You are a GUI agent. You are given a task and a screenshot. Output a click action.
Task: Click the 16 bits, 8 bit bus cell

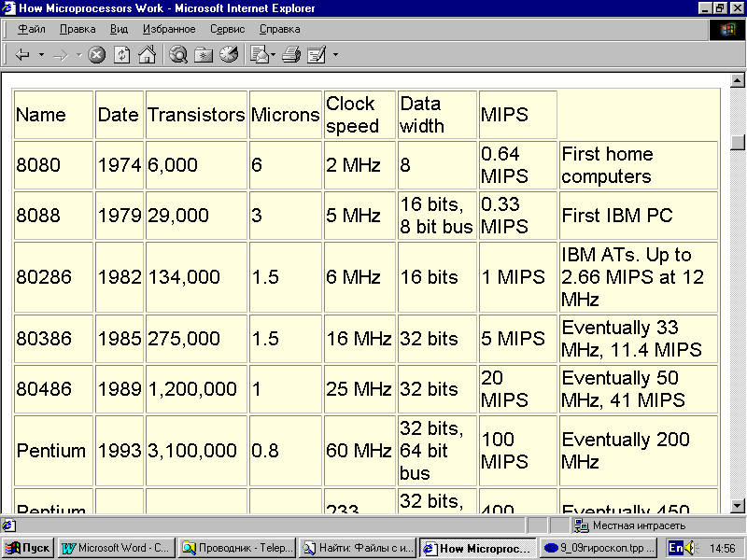click(437, 216)
